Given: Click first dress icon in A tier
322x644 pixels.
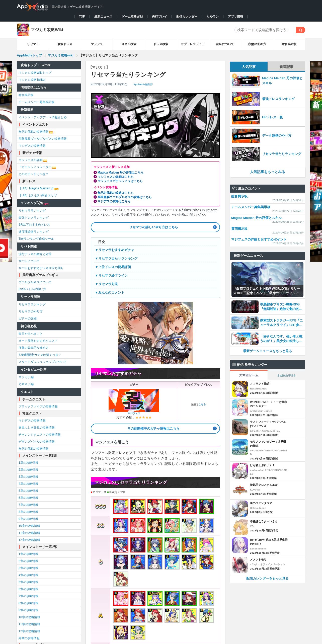Looking at the screenshot, I should [121, 598].
